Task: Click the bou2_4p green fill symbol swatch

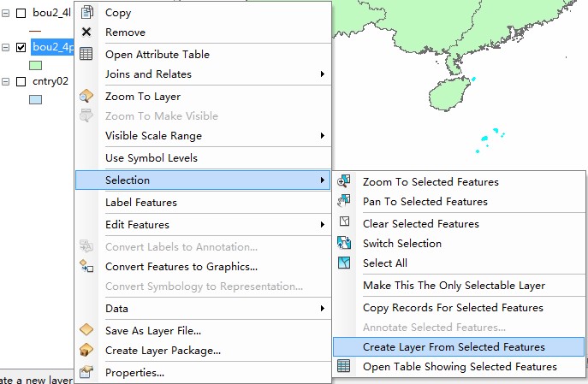Action: point(35,66)
